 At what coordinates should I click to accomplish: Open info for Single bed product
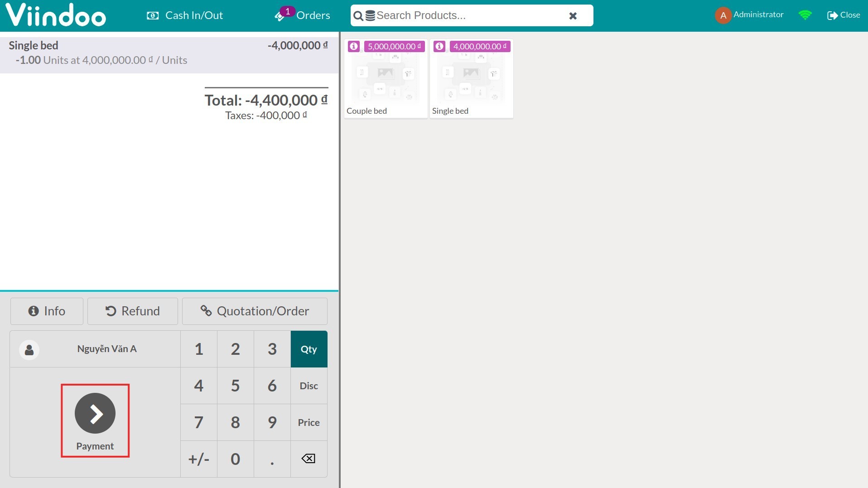tap(439, 46)
